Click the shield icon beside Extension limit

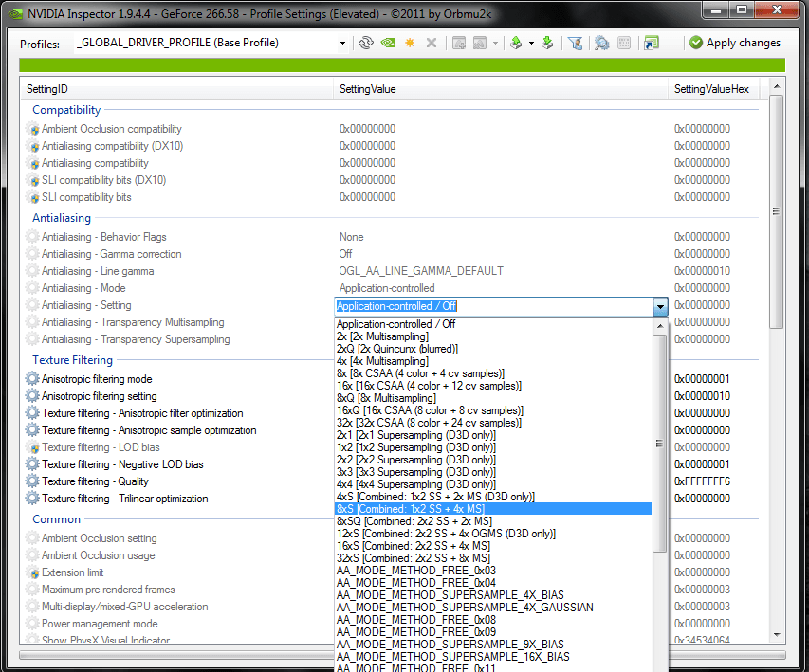[33, 572]
